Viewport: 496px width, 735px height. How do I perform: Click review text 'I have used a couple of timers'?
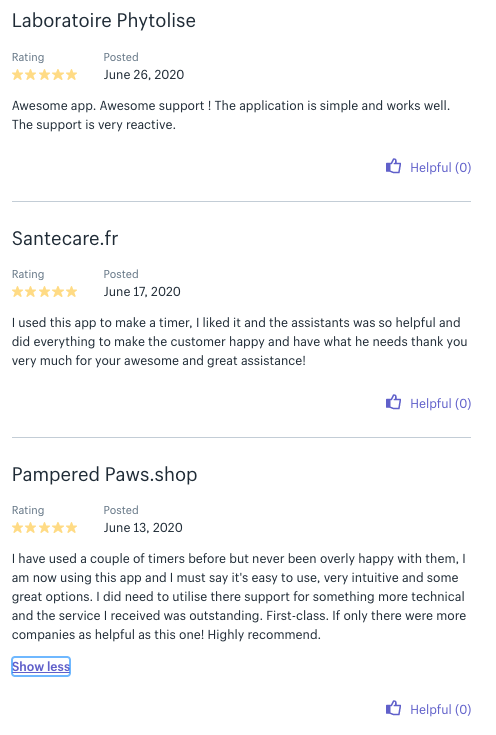tap(239, 596)
